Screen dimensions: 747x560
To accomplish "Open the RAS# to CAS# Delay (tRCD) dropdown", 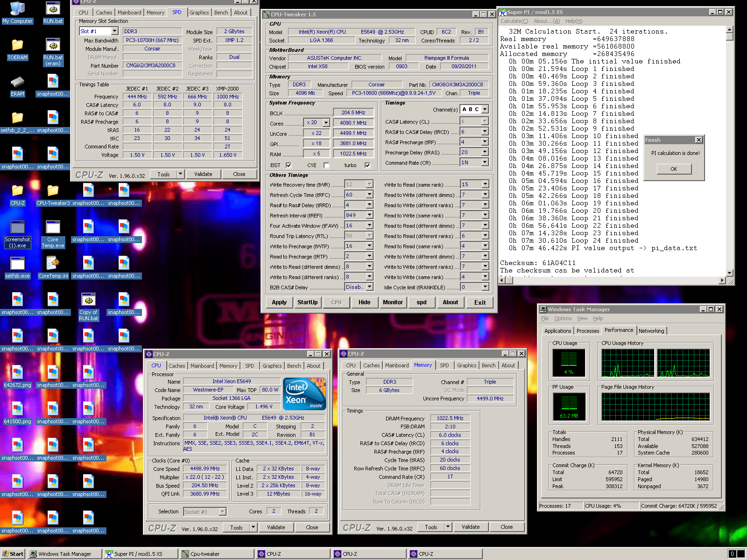I will coord(485,132).
